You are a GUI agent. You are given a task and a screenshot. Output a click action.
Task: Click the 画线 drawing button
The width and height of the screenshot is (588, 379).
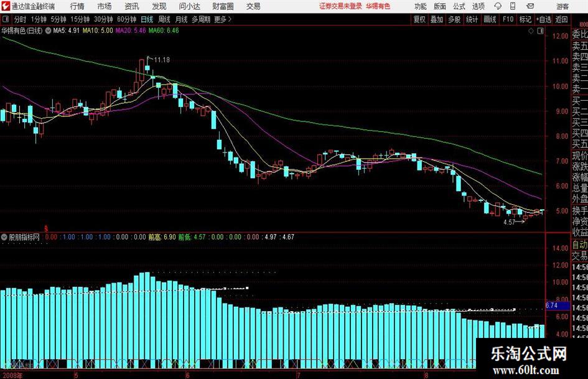490,19
